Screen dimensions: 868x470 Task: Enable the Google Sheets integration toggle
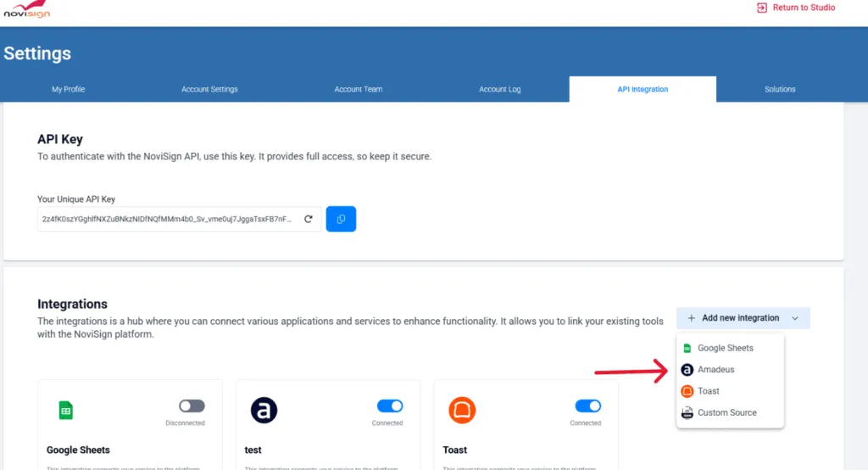(192, 406)
